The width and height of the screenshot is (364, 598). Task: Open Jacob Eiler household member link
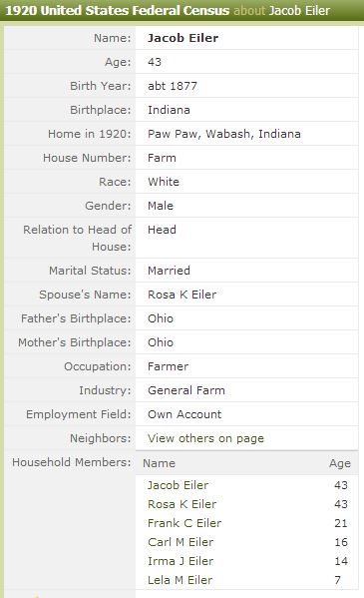[x=178, y=485]
